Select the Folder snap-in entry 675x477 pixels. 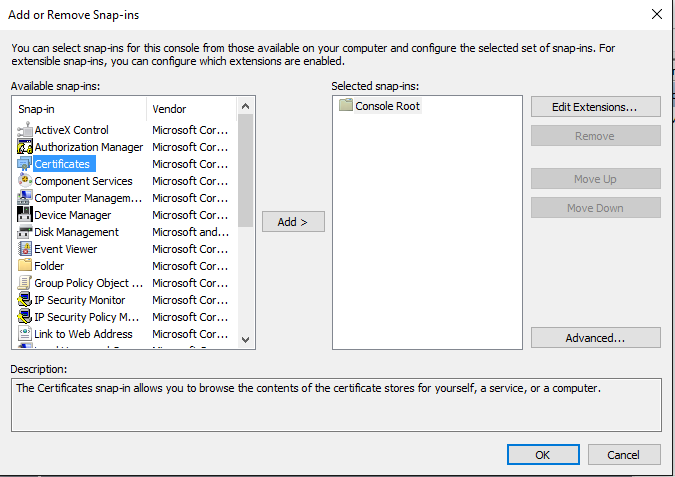pyautogui.click(x=49, y=266)
